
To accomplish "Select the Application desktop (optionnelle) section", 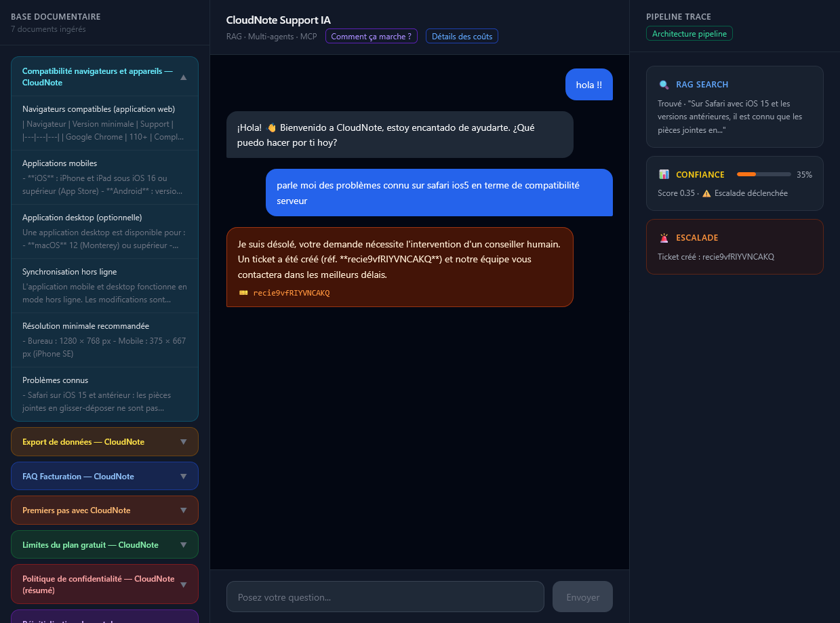I will click(x=104, y=231).
